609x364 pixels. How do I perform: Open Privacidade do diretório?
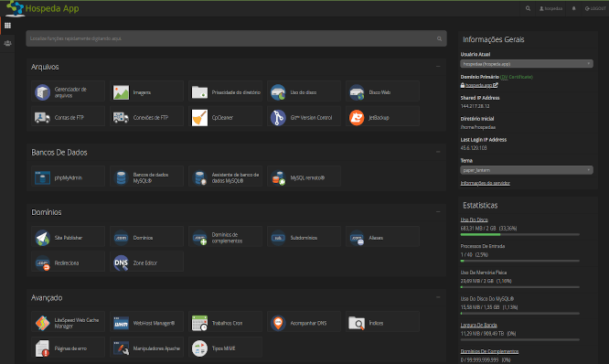point(225,92)
